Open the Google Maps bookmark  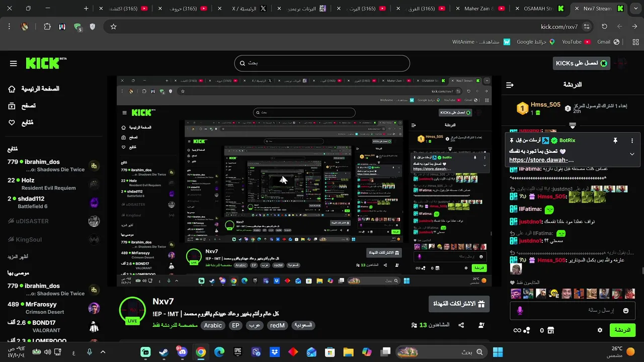pos(536,42)
